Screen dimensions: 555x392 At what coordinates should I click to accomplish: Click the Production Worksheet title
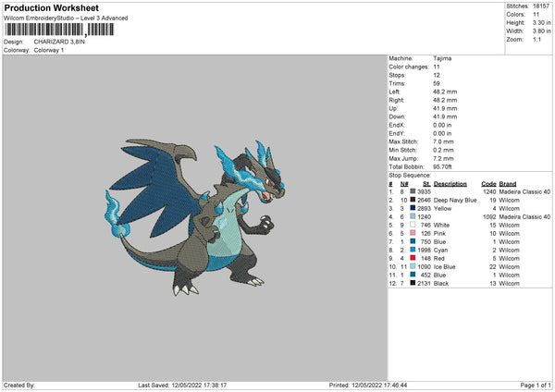point(51,7)
